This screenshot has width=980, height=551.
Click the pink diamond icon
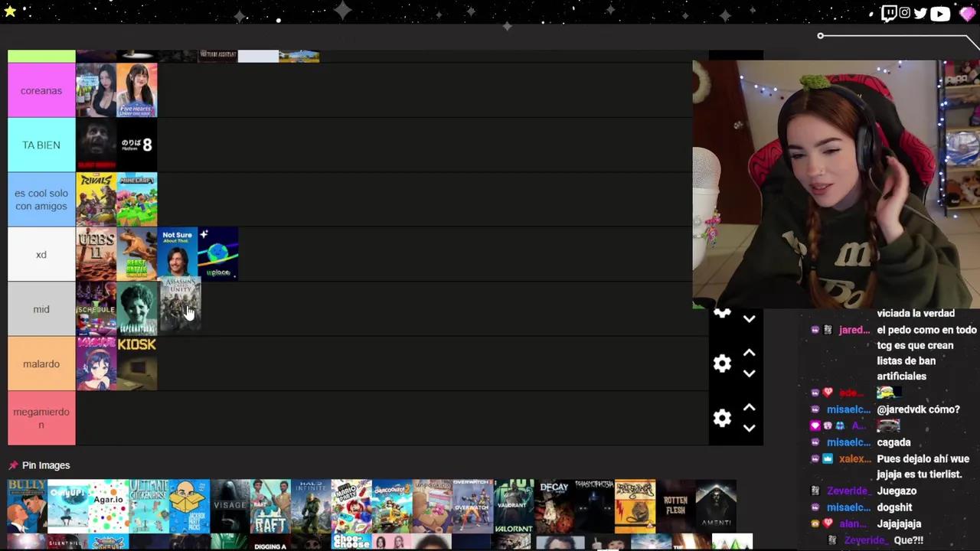(967, 13)
